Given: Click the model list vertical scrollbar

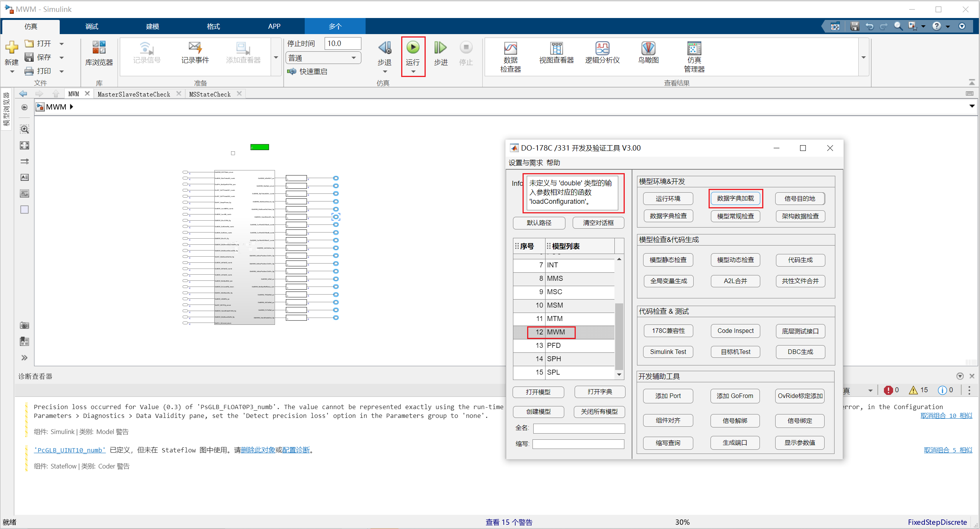Looking at the screenshot, I should [x=619, y=316].
